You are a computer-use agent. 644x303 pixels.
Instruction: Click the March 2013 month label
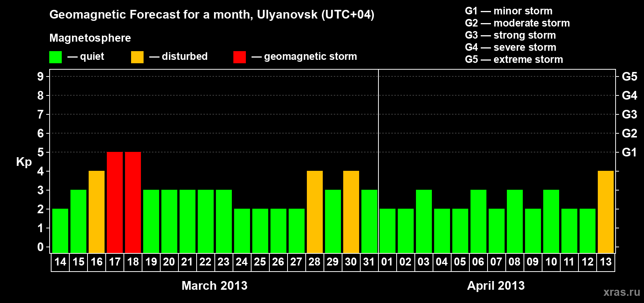214,286
